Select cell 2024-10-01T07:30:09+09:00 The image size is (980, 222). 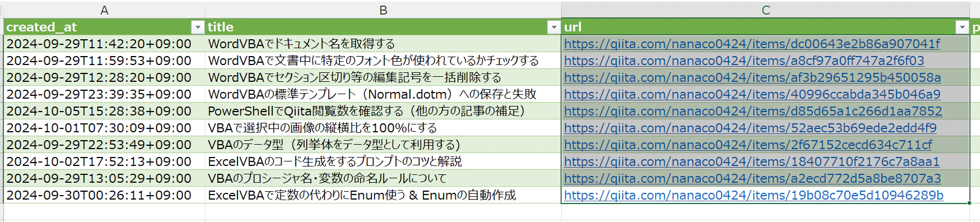coord(104,128)
